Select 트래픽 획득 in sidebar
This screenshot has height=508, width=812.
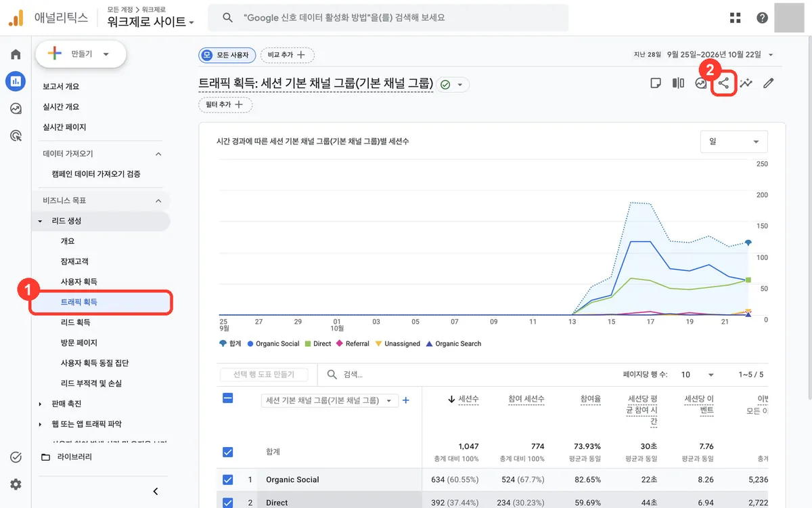pyautogui.click(x=79, y=302)
